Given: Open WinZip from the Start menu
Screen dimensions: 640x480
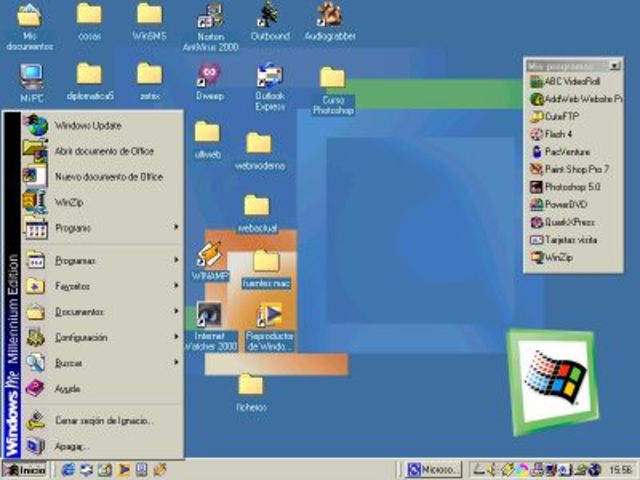Looking at the screenshot, I should pos(102,202).
